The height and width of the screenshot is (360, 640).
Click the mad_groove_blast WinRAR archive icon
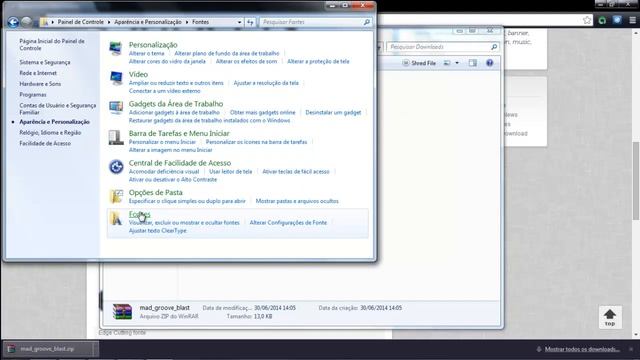(122, 311)
